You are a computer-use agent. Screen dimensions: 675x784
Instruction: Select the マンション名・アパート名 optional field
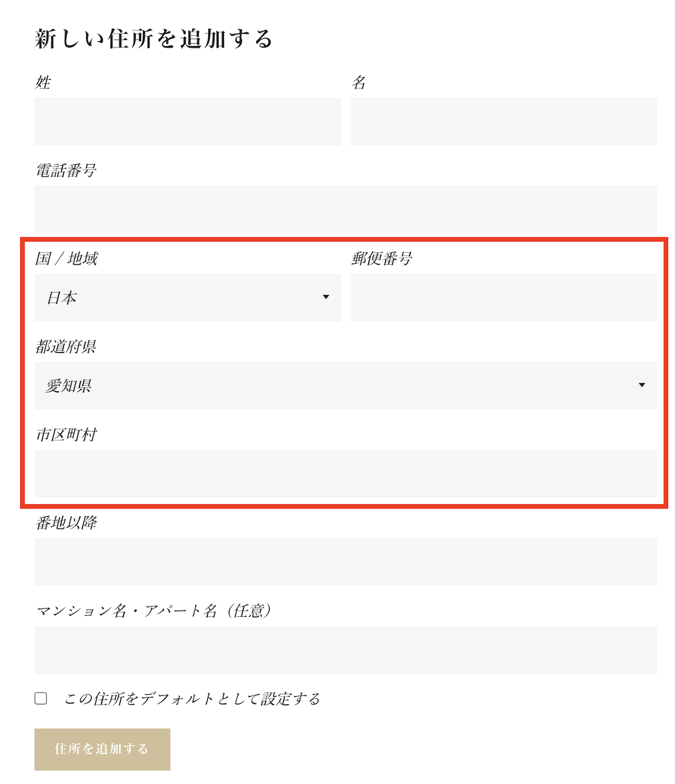345,649
